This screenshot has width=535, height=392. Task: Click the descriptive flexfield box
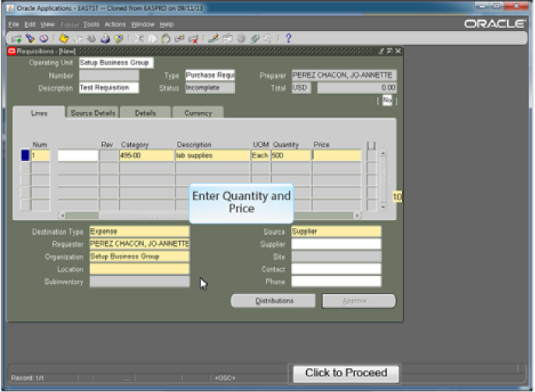tap(387, 100)
